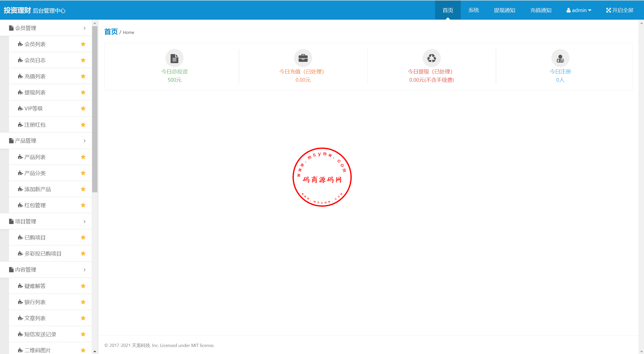Click the fullscreen expand icon in header
644x354 pixels.
pyautogui.click(x=609, y=10)
